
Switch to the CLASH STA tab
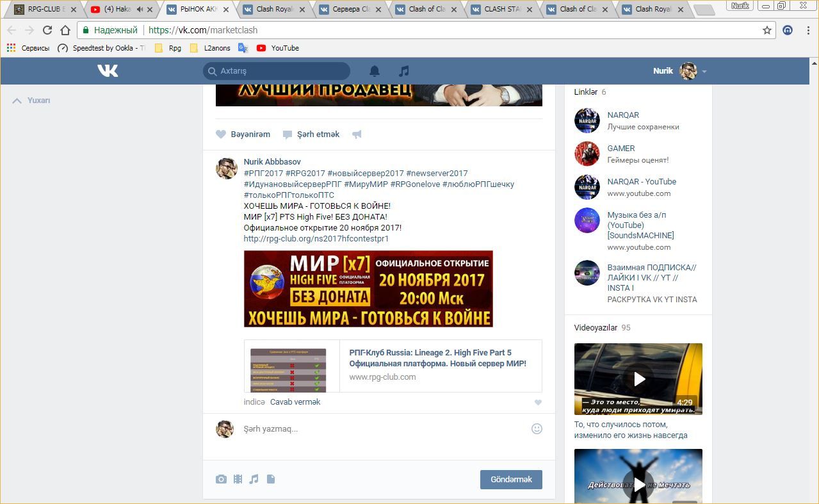click(x=501, y=10)
